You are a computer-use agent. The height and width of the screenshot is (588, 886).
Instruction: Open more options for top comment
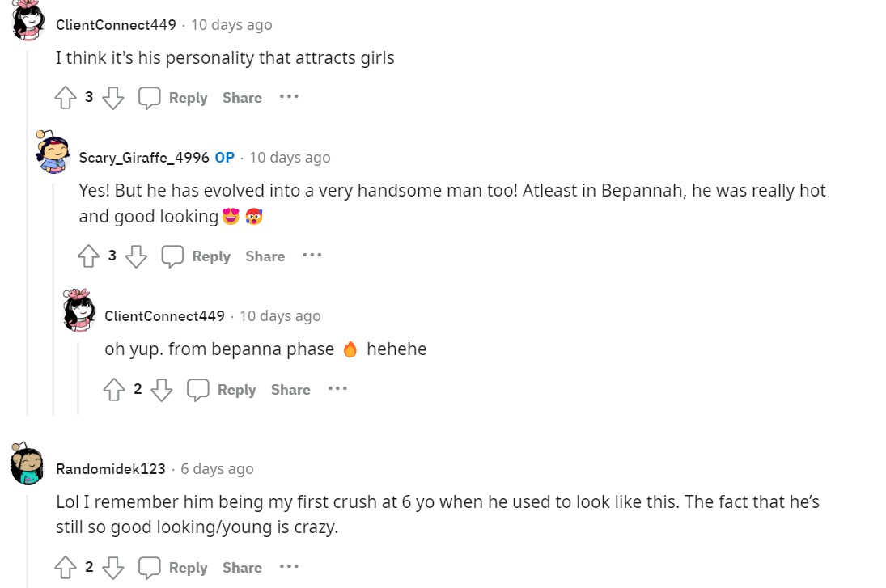coord(289,97)
